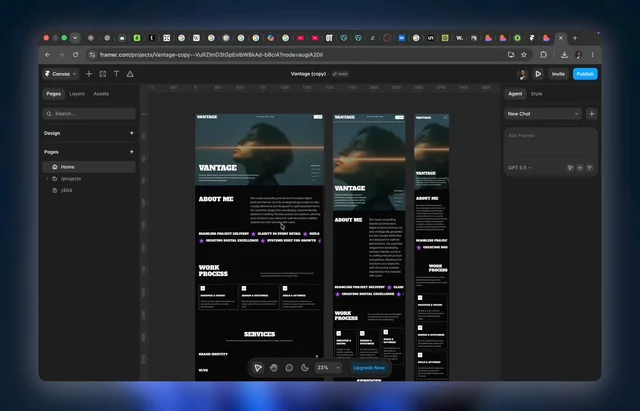The width and height of the screenshot is (640, 411).
Task: Add a new item in Design section
Action: pyautogui.click(x=131, y=133)
